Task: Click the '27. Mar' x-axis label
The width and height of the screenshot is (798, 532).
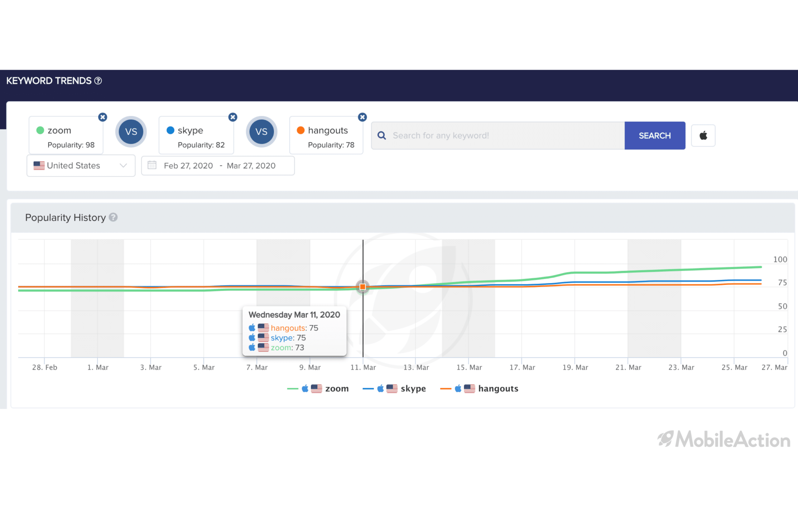Action: pyautogui.click(x=775, y=367)
